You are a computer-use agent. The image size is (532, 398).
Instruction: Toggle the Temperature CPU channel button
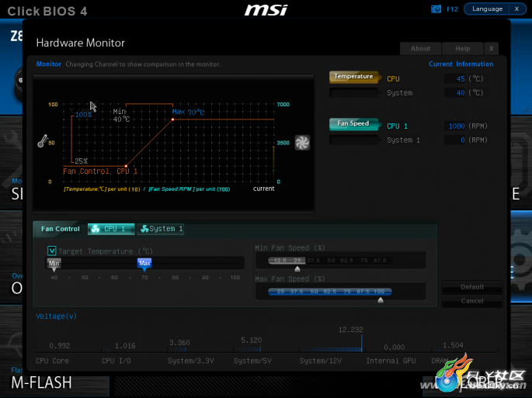point(353,77)
